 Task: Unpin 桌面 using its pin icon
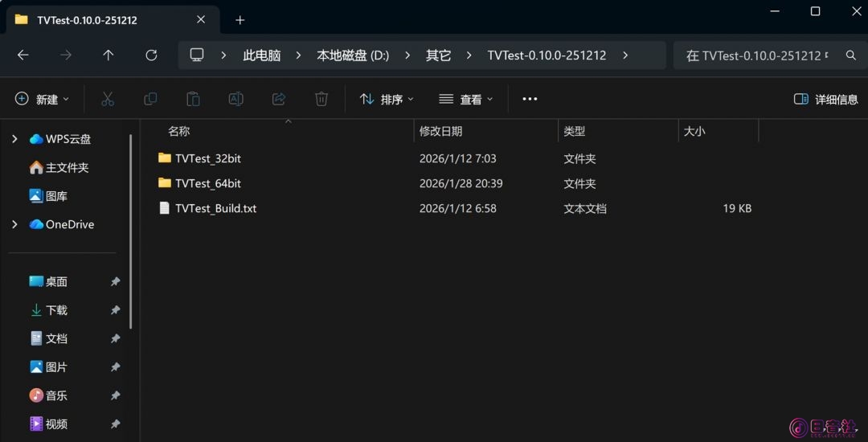click(x=115, y=281)
